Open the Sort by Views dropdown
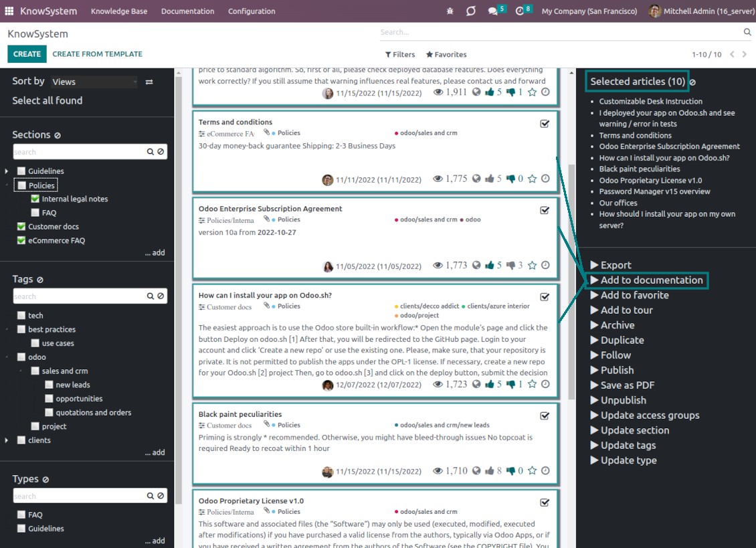The width and height of the screenshot is (756, 548). (x=94, y=82)
